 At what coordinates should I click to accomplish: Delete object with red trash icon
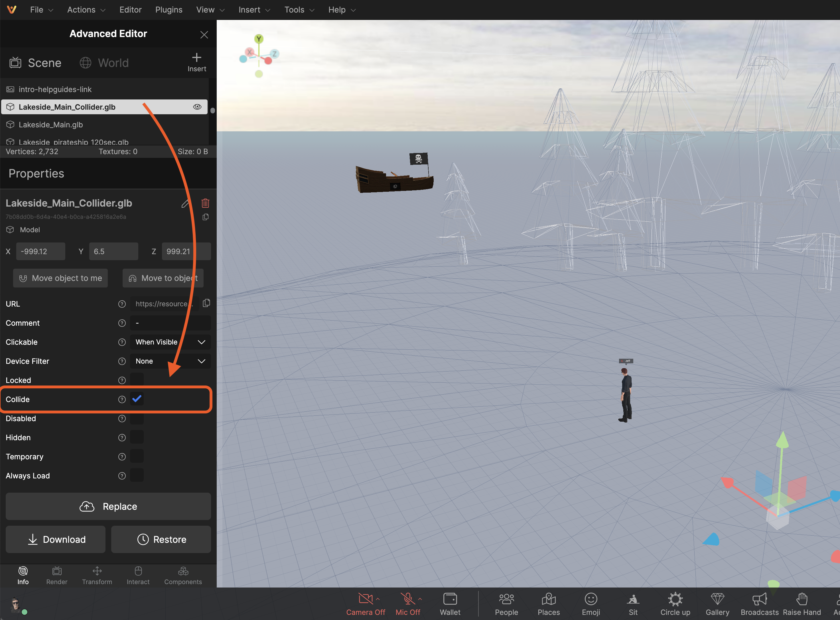(x=205, y=203)
